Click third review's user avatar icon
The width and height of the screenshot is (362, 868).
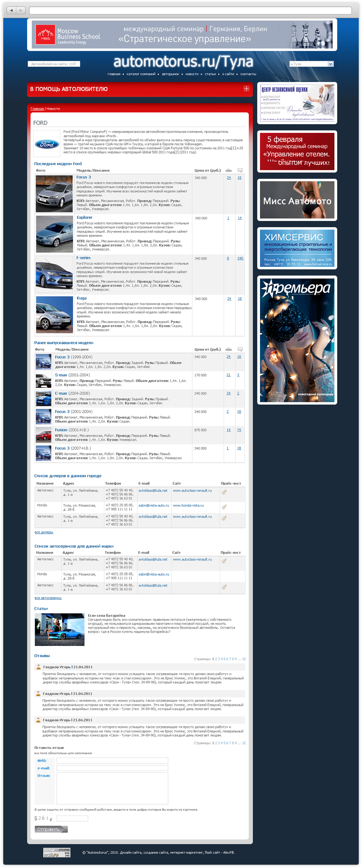tap(38, 720)
